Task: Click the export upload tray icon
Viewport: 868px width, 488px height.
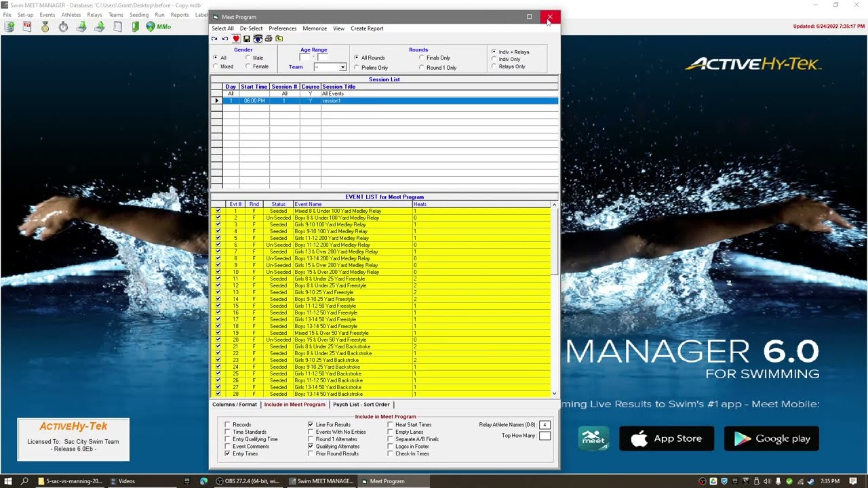Action: pyautogui.click(x=100, y=26)
